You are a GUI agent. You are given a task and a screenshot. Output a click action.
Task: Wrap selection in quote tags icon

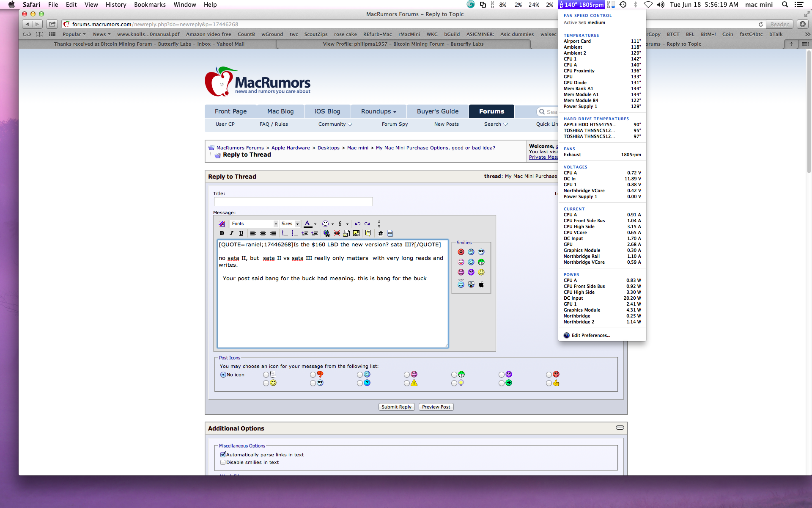point(368,233)
